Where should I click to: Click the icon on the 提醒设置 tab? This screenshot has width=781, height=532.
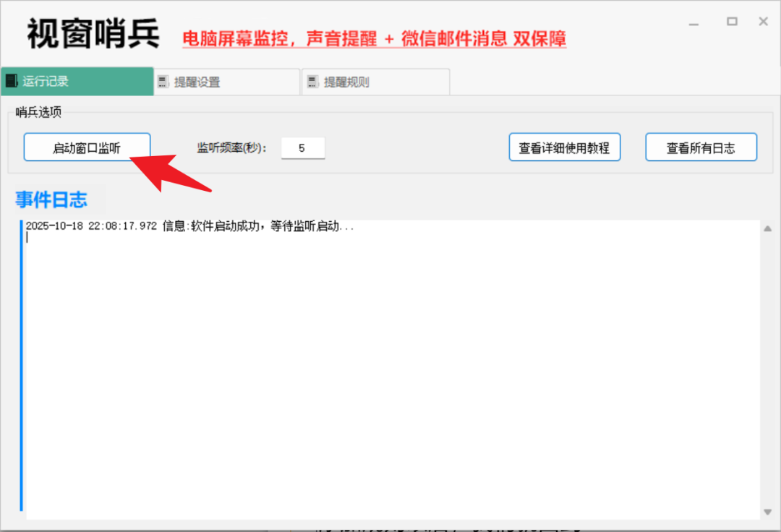(163, 81)
